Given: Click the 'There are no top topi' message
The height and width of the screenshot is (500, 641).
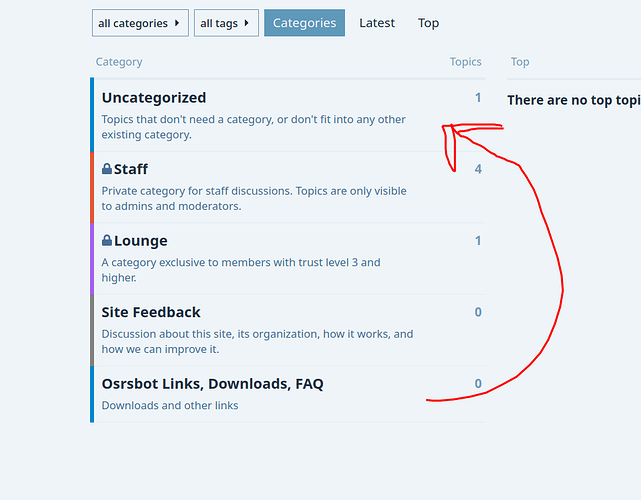Looking at the screenshot, I should coord(574,100).
